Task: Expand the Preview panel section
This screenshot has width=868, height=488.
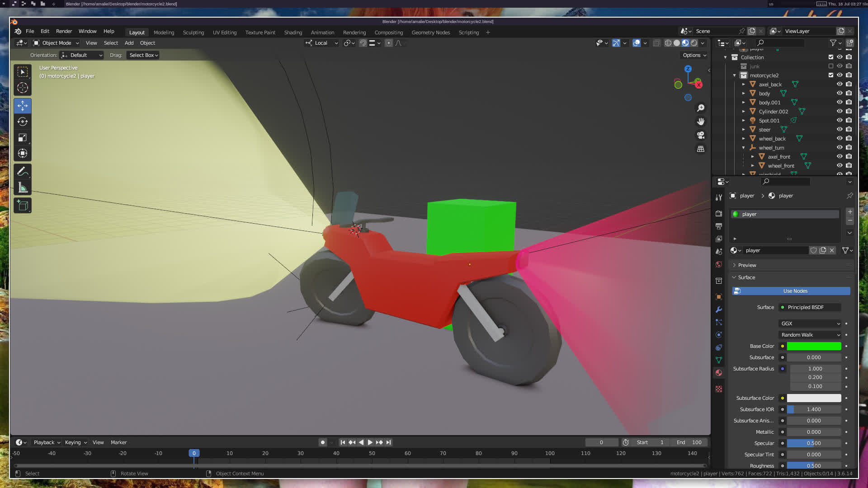Action: tap(747, 265)
